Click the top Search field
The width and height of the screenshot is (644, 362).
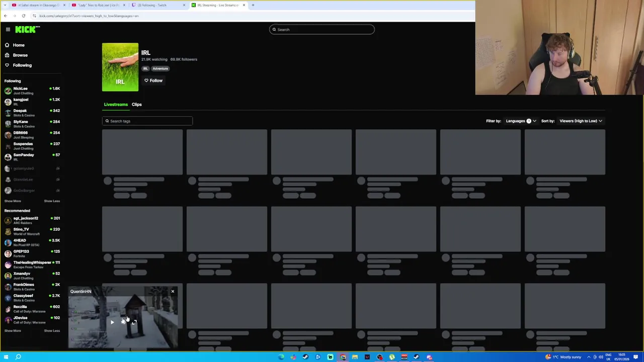point(322,30)
